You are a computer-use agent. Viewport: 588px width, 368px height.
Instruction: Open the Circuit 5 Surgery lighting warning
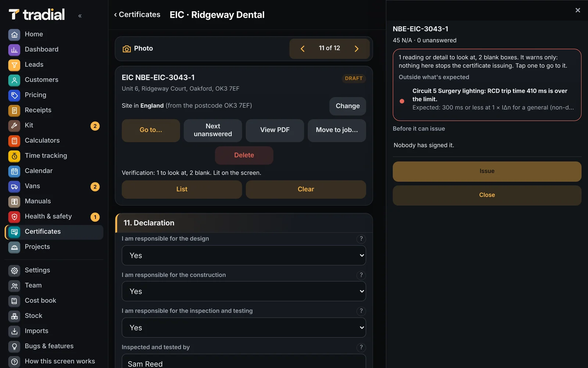[x=487, y=99]
